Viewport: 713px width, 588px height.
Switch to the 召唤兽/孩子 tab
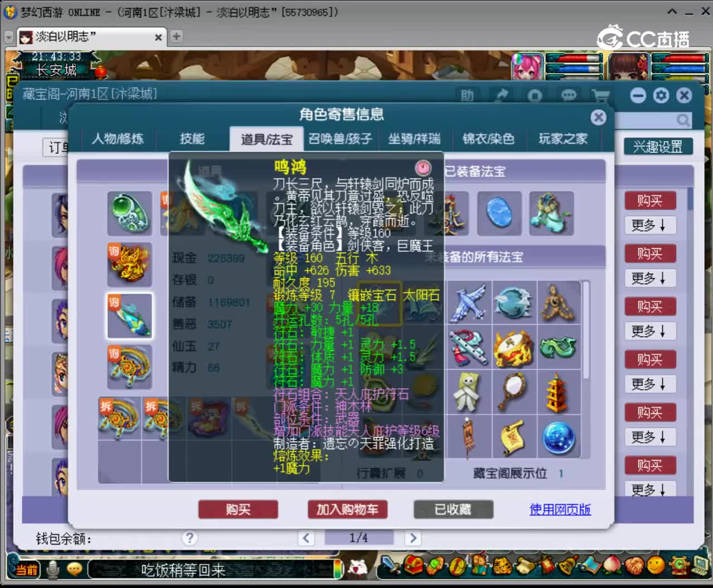[340, 139]
